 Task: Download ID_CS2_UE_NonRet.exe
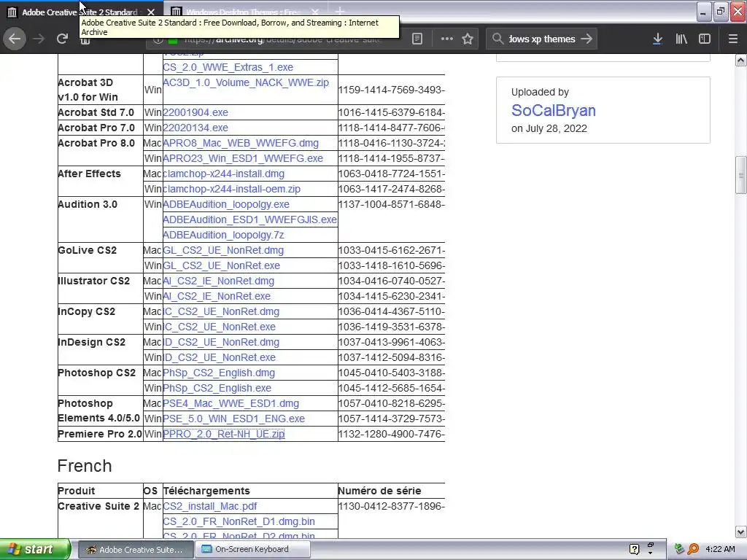[x=219, y=357]
